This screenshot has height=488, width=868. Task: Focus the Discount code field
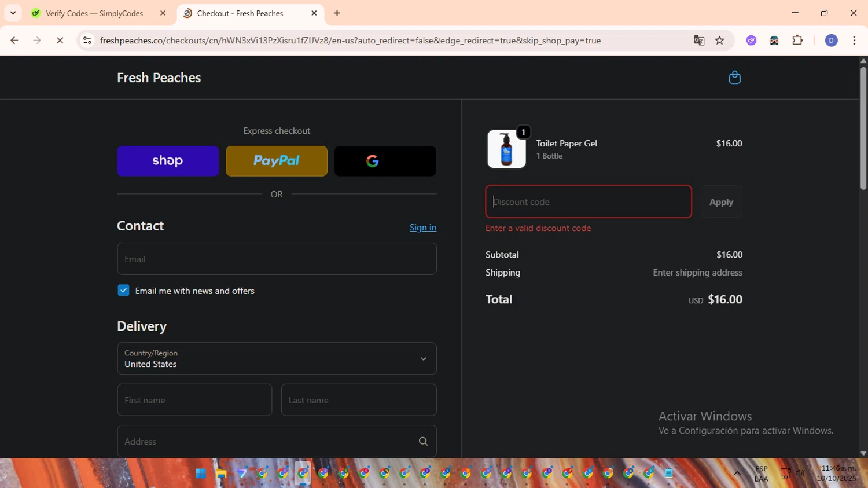click(x=589, y=201)
